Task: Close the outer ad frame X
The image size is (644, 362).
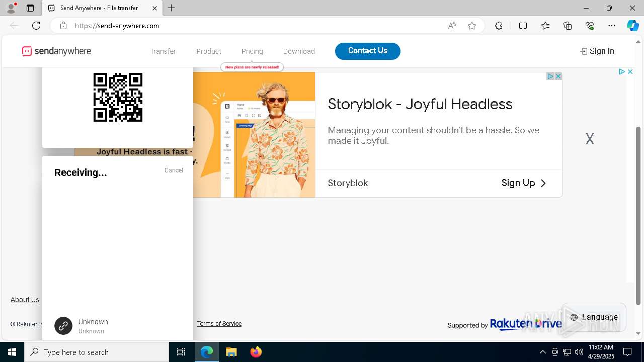Action: click(630, 72)
